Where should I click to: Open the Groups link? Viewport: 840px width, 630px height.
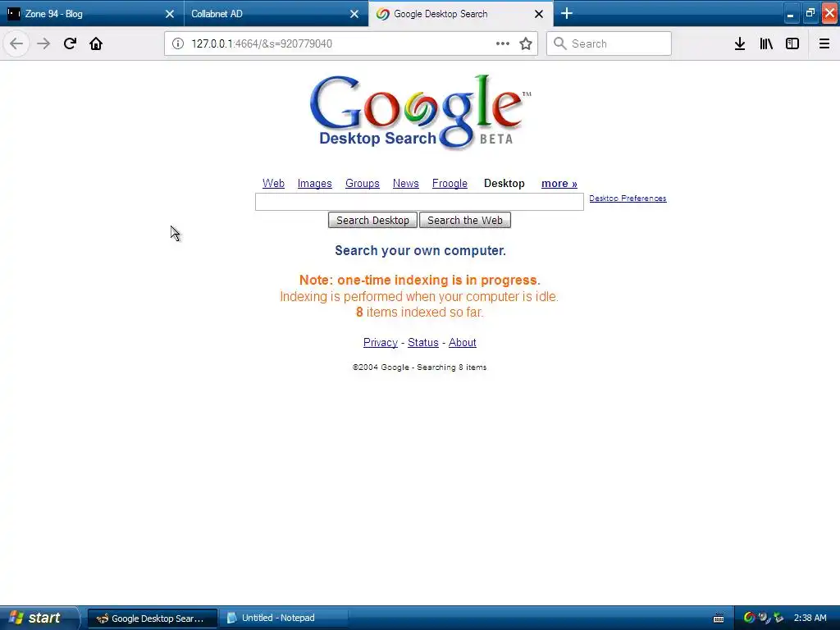362,183
